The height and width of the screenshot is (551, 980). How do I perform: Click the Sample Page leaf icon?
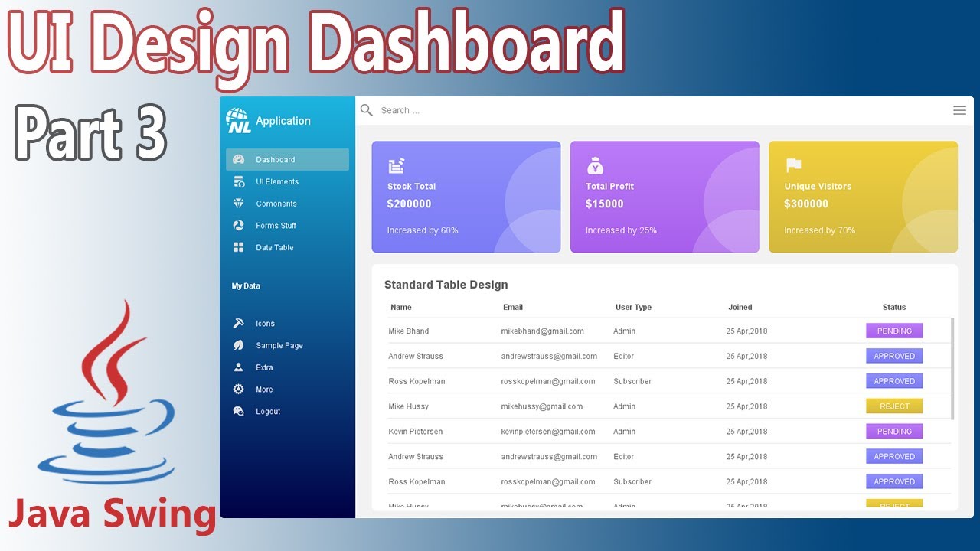(x=238, y=345)
